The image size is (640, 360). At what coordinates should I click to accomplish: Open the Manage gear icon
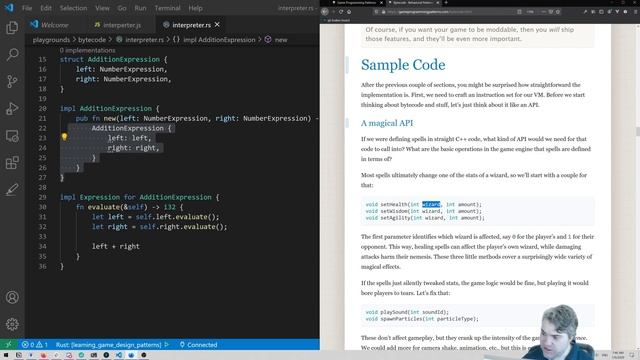click(12, 324)
